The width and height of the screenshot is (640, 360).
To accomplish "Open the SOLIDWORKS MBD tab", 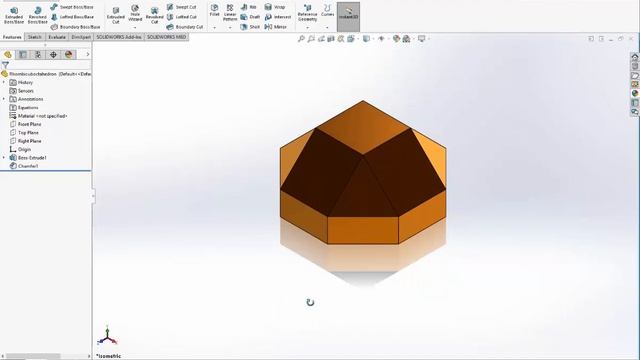I will point(166,37).
